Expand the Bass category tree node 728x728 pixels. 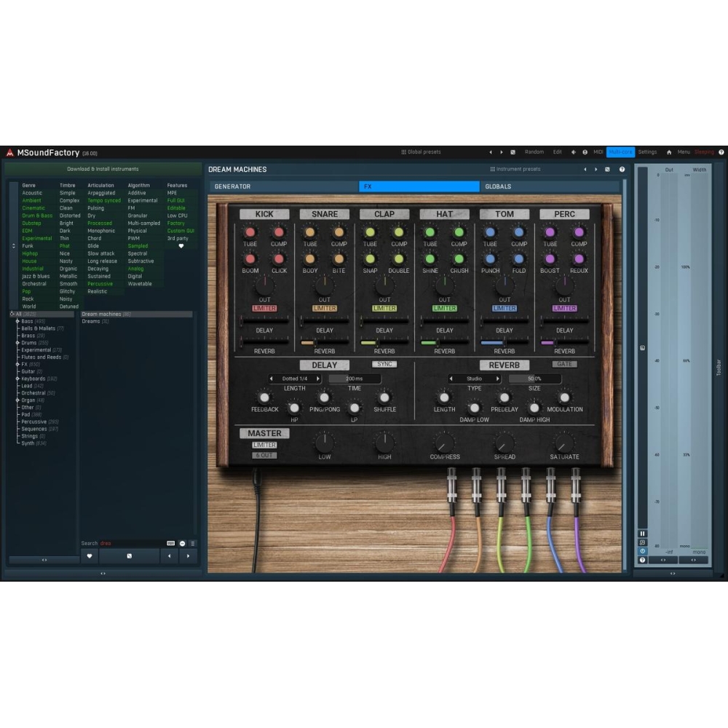(x=17, y=321)
